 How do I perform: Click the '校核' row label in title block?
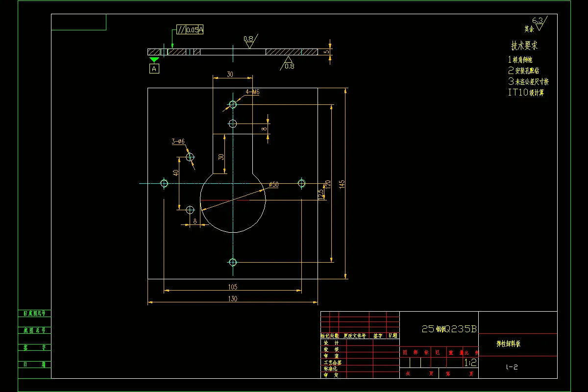coord(331,349)
